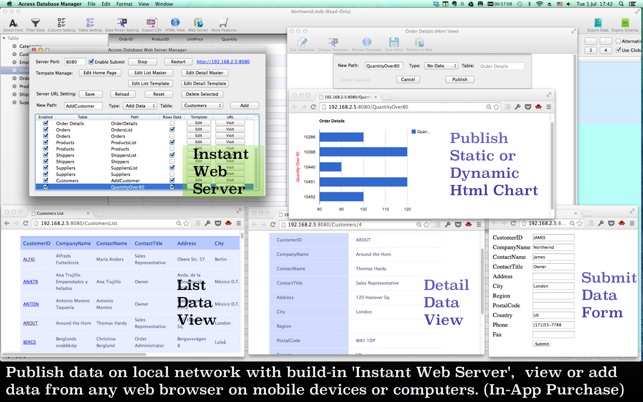Toggle Rows Data for the OrdersList row
The image size is (643, 402).
(x=172, y=130)
